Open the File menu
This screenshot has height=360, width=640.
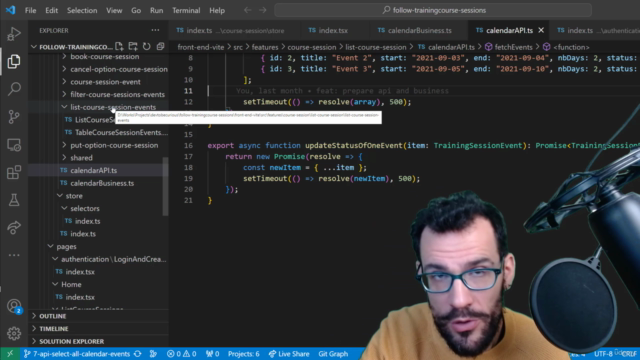(x=31, y=10)
